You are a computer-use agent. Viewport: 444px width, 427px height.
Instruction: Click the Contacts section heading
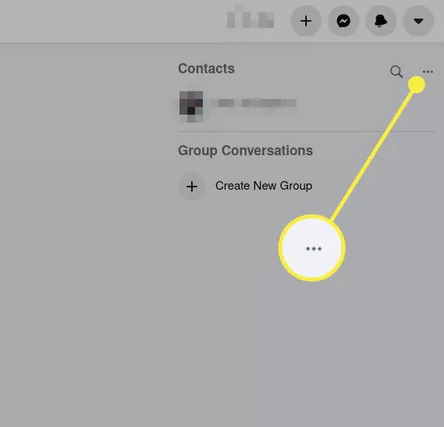206,69
